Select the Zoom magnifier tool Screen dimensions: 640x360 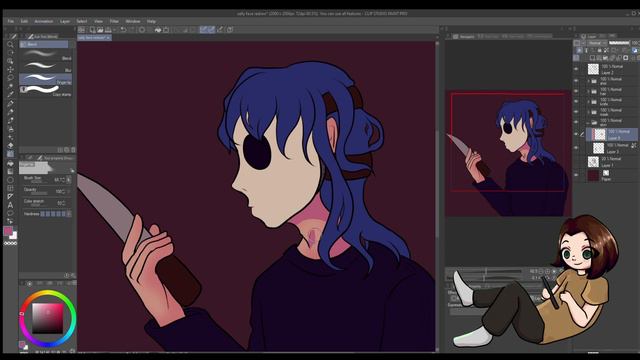(x=10, y=44)
